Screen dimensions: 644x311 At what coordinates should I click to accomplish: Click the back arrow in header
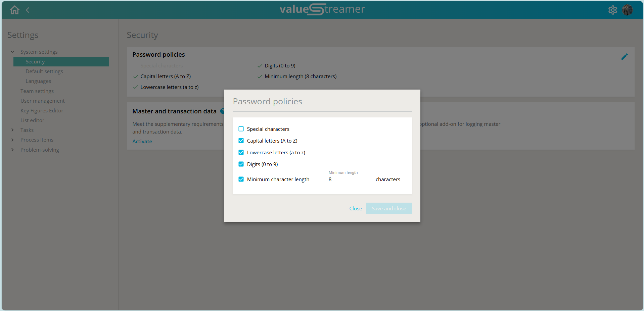28,10
